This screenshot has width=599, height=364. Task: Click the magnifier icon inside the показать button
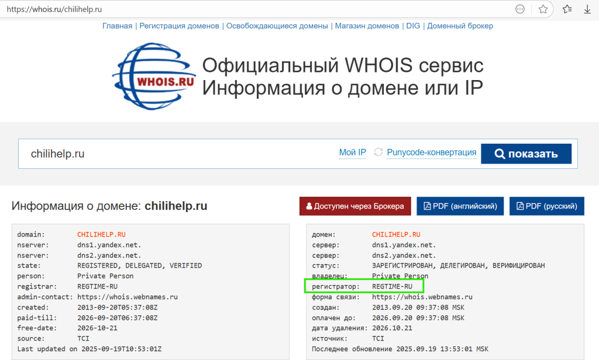500,153
